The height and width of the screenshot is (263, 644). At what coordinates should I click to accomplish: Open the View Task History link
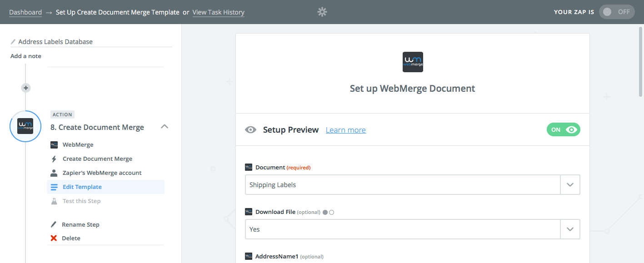219,12
